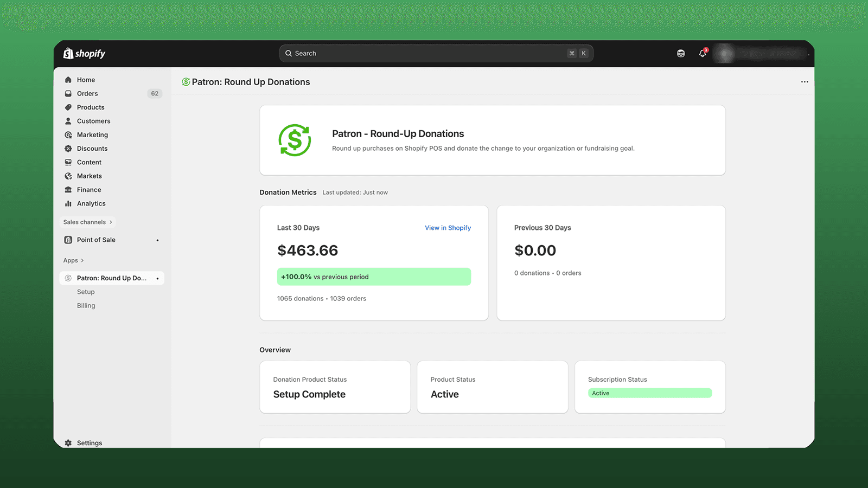Open the Home icon in sidebar
868x488 pixels.
tap(68, 79)
